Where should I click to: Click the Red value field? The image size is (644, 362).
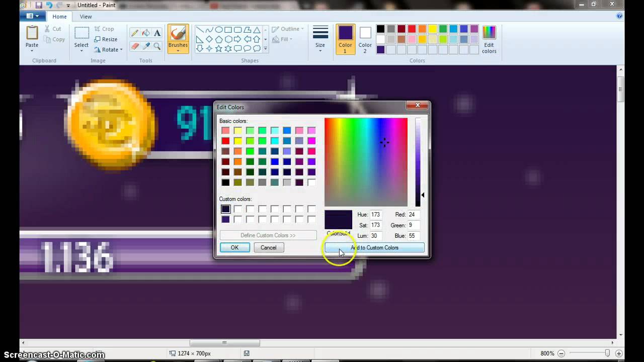[414, 215]
